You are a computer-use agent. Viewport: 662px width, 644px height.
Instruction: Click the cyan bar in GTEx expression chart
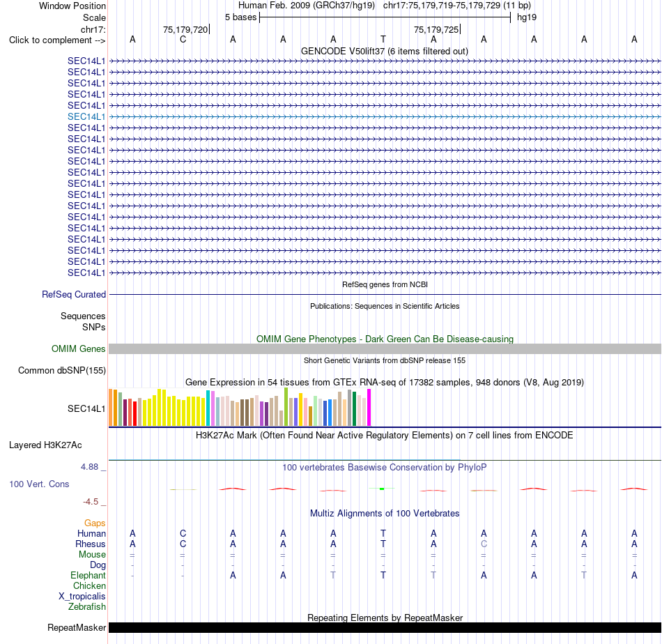pyautogui.click(x=208, y=408)
